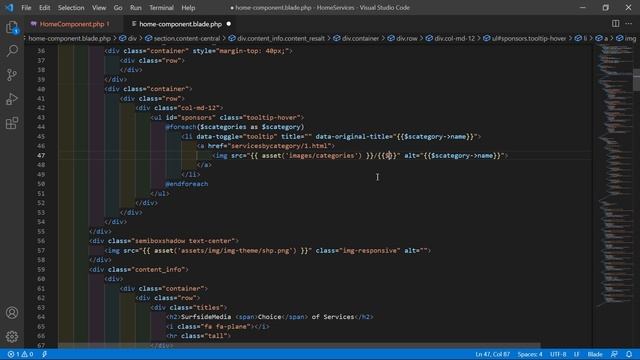Switch to the HomeComponent.php tab
The height and width of the screenshot is (360, 640).
(x=72, y=24)
